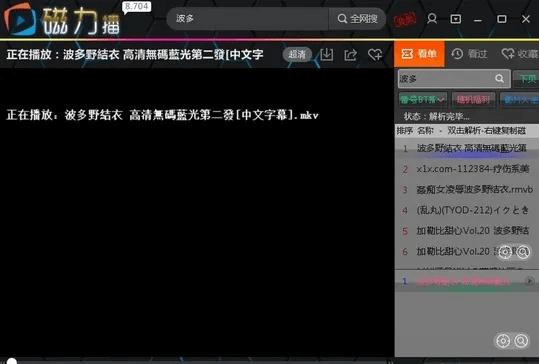This screenshot has height=364, width=539.
Task: Expand the 番号BT搜 dropdown
Action: (423, 100)
